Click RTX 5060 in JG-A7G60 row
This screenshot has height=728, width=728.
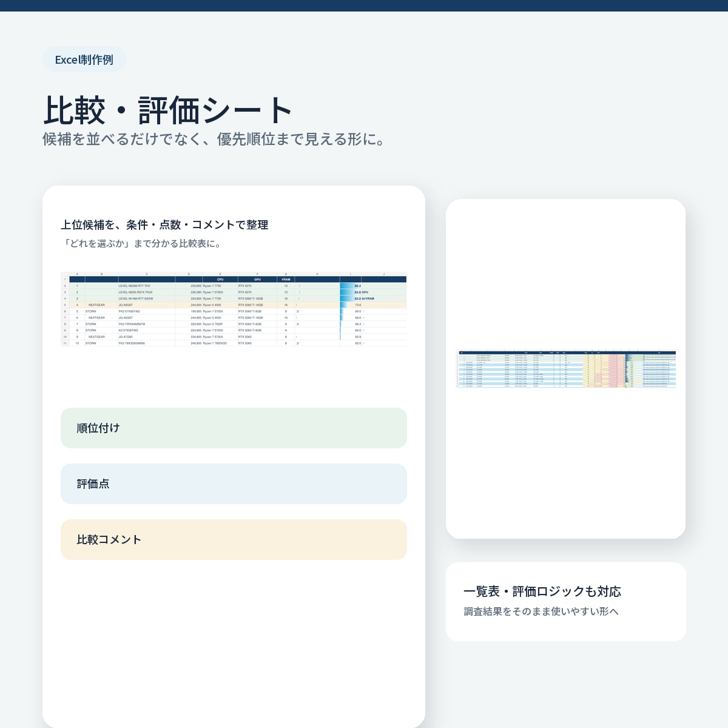coord(245,337)
